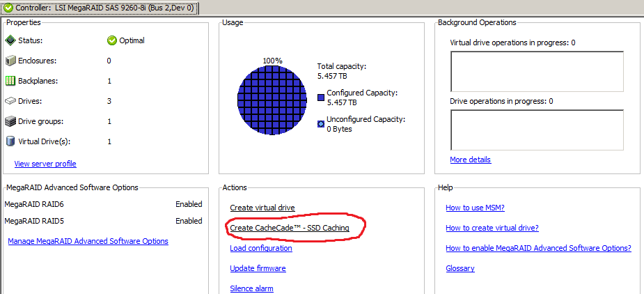Click the Enabled value beside MegaRAID RAID6
The image size is (644, 294).
[x=189, y=204]
